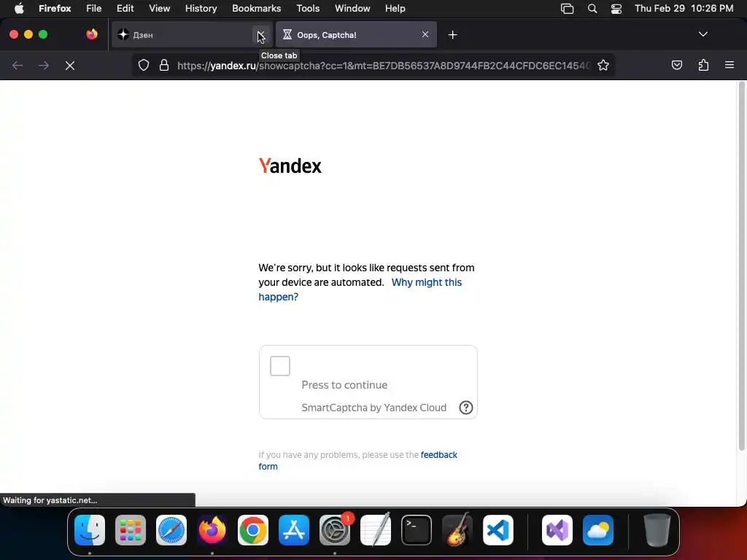Image resolution: width=747 pixels, height=560 pixels.
Task: Open the App Store from the dock
Action: point(294,530)
